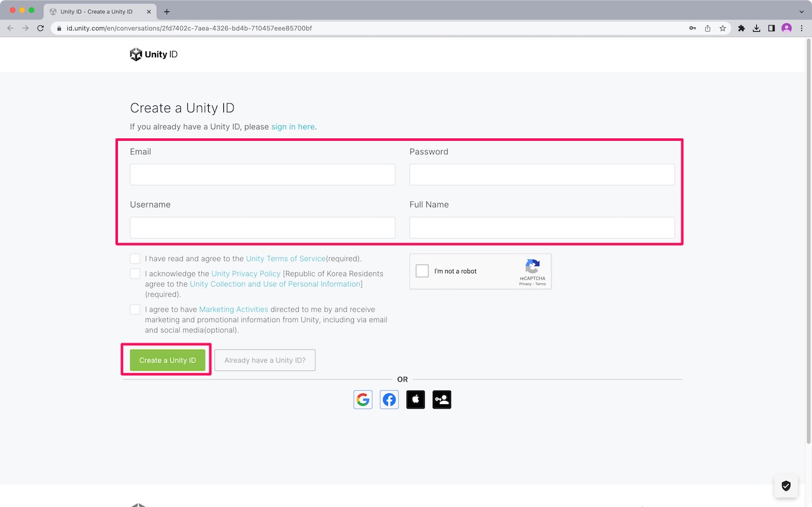The width and height of the screenshot is (812, 507).
Task: Sign up with Facebook icon
Action: [x=390, y=400]
